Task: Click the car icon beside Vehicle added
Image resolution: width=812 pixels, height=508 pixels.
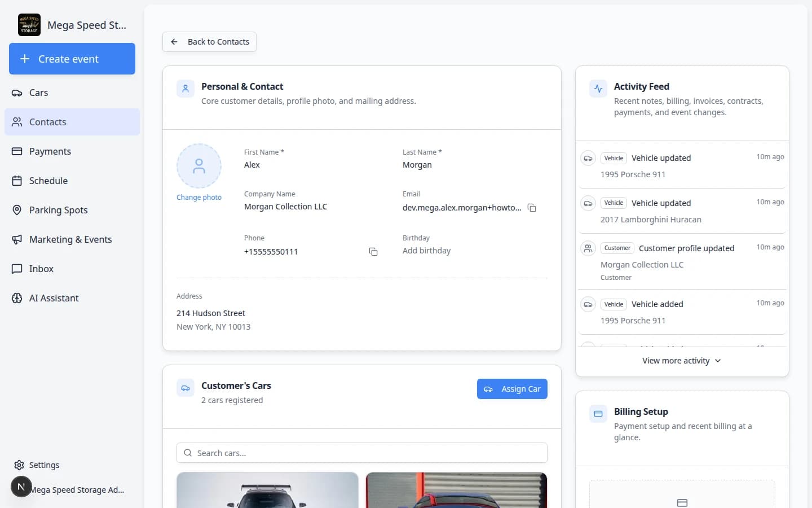Action: pos(588,304)
